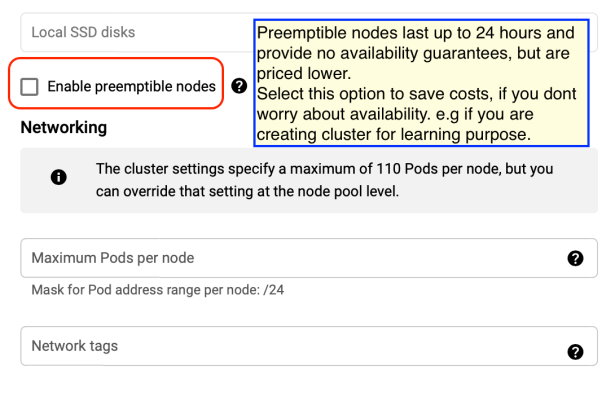This screenshot has width=615, height=414.
Task: Focus the Local SSD disks field
Action: pyautogui.click(x=130, y=33)
